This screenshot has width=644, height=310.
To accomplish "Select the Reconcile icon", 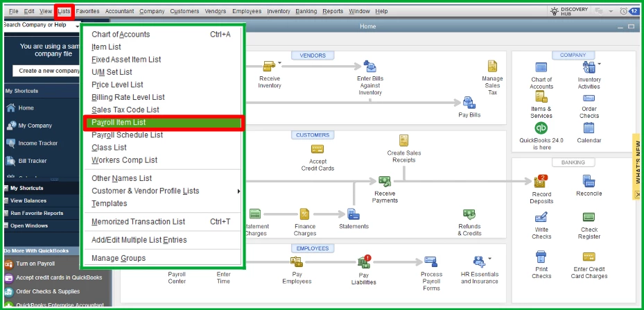I will (x=589, y=181).
